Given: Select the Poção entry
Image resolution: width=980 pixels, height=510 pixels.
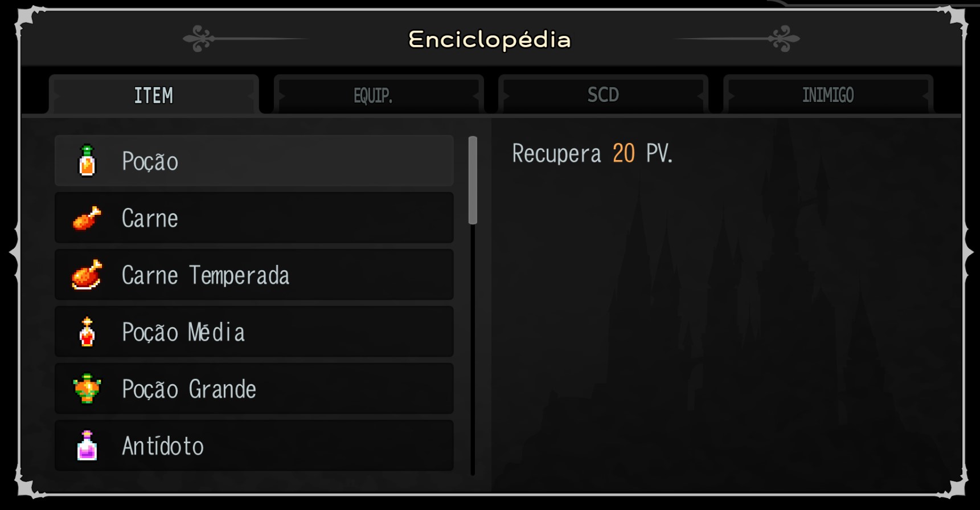Looking at the screenshot, I should coord(254,161).
